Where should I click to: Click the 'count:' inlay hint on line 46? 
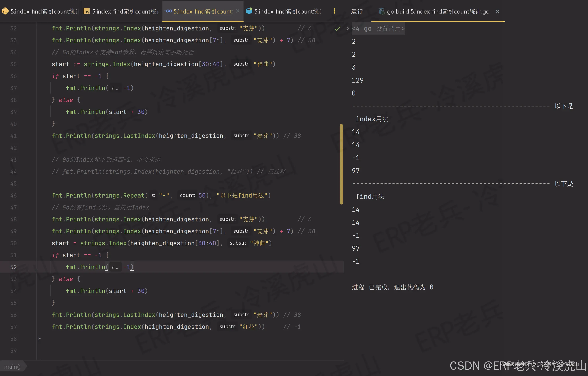pos(187,195)
